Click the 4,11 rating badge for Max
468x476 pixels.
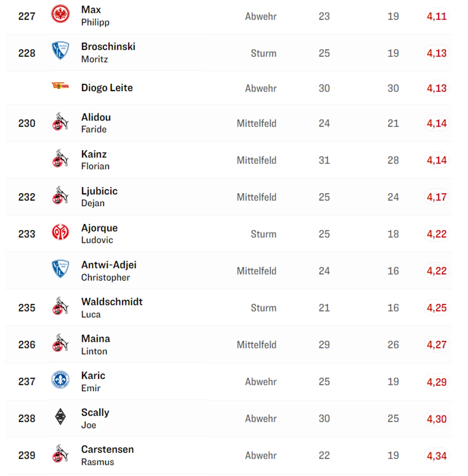pyautogui.click(x=436, y=16)
